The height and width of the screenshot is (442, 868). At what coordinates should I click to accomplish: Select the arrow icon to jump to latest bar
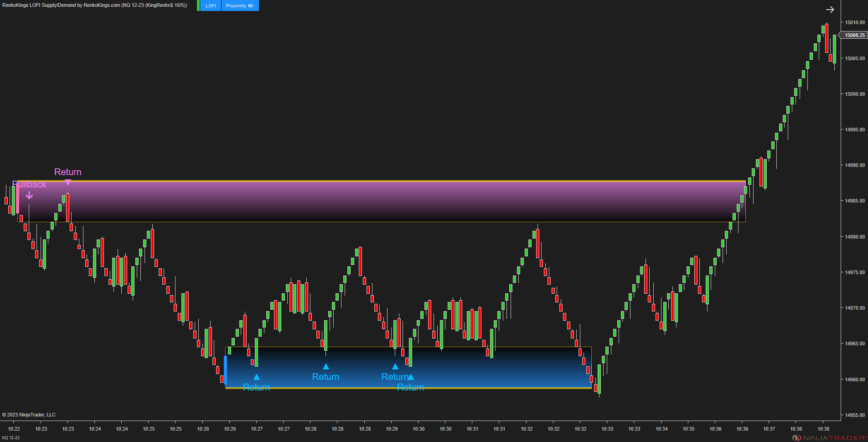pos(830,9)
